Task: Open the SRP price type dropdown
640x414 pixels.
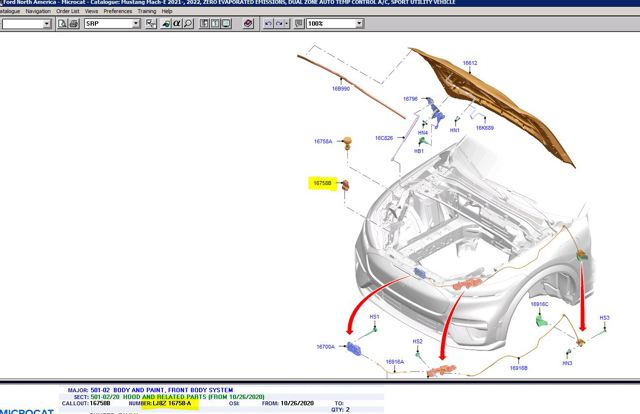Action: pyautogui.click(x=136, y=24)
